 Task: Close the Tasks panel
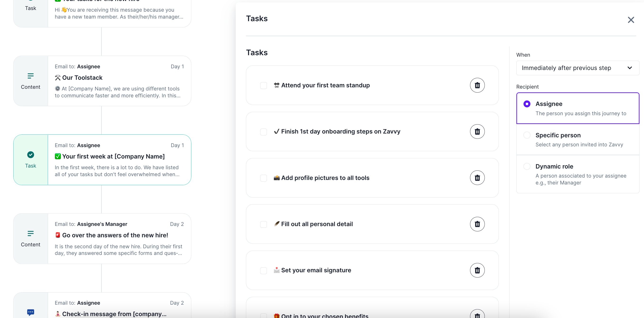631,20
